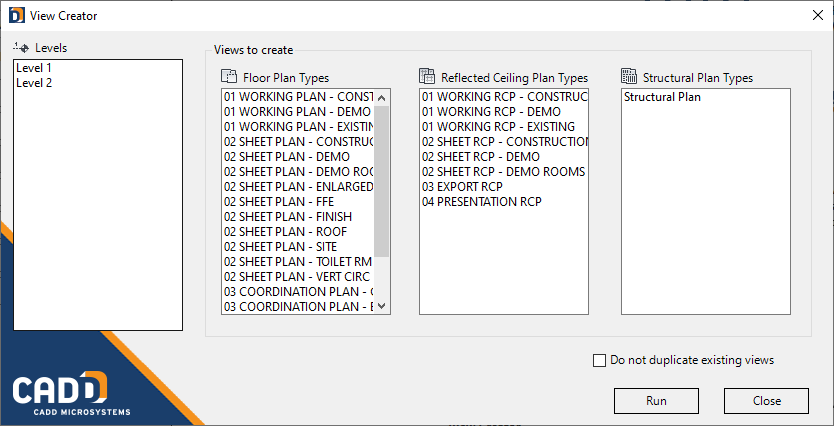
Task: Choose 02 SHEET PLAN - FFE type
Action: 298,202
